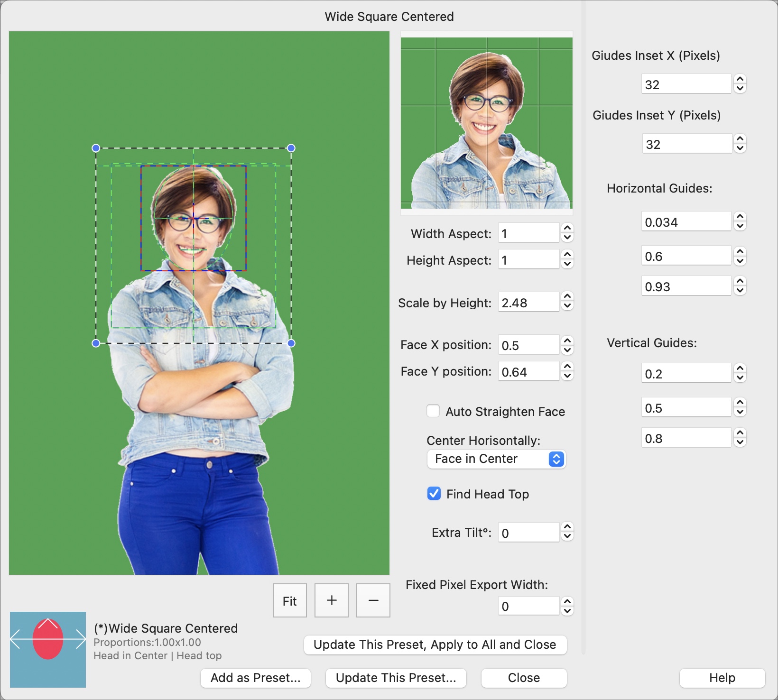Screen dimensions: 778x700
Task: Increase Giudes Inset X with stepper arrow
Action: pos(741,80)
